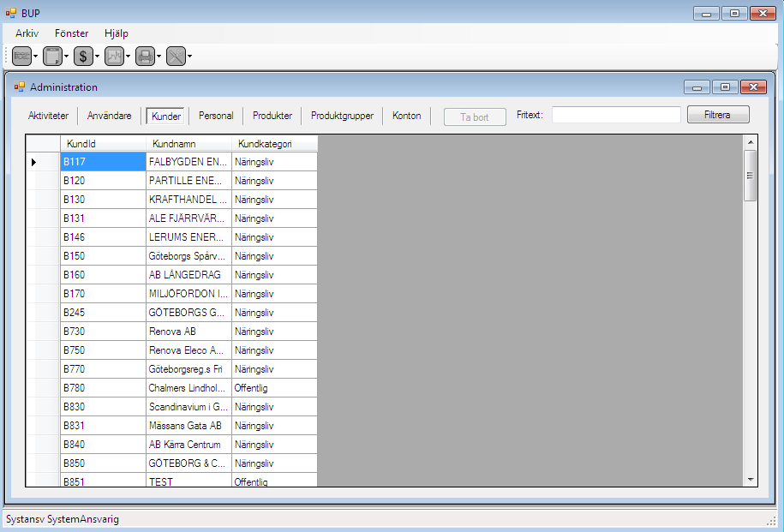Maximize the Administration child window
The height and width of the screenshot is (532, 784).
(725, 87)
